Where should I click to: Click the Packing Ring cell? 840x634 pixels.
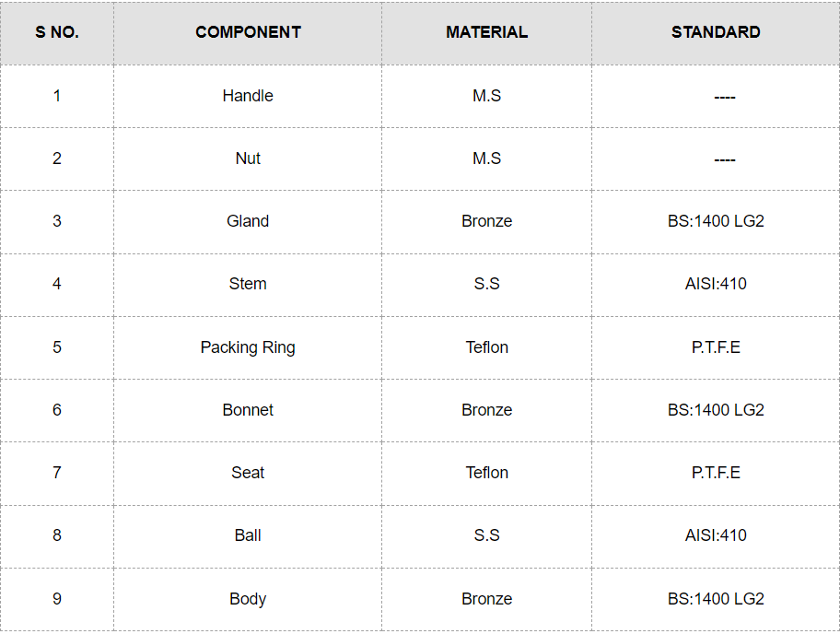[x=248, y=347]
